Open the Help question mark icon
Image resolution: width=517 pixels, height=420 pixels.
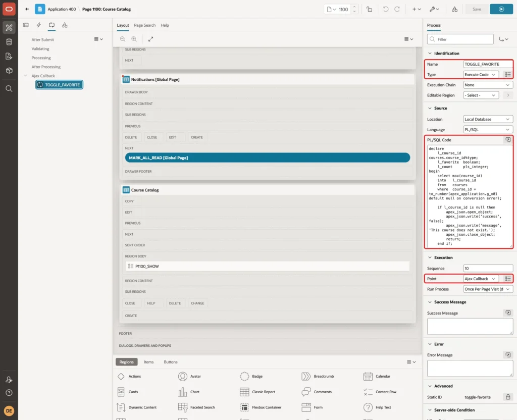click(9, 393)
